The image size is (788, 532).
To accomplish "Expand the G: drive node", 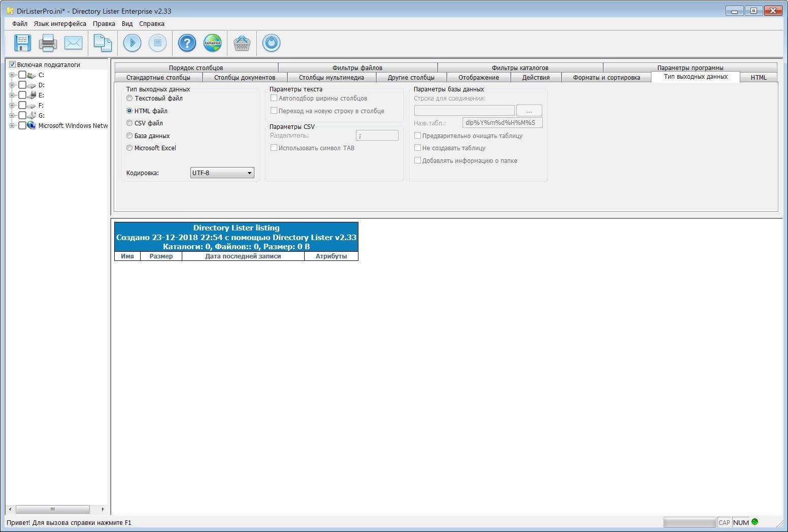I will pos(12,115).
